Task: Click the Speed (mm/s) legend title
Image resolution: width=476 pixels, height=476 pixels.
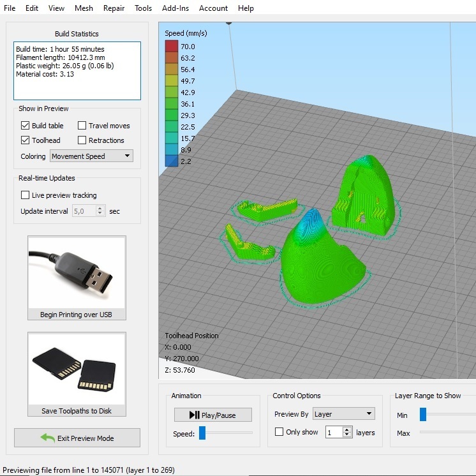Action: 186,33
